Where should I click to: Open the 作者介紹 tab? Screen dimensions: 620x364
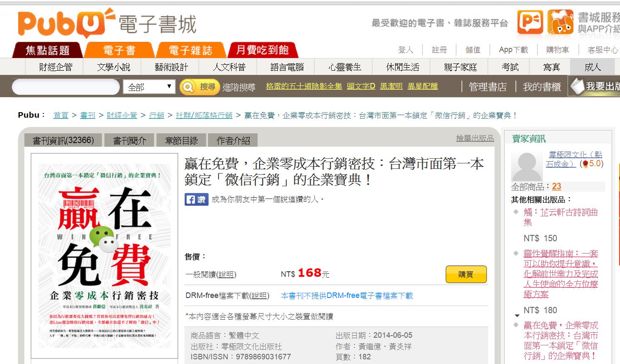[x=233, y=141]
